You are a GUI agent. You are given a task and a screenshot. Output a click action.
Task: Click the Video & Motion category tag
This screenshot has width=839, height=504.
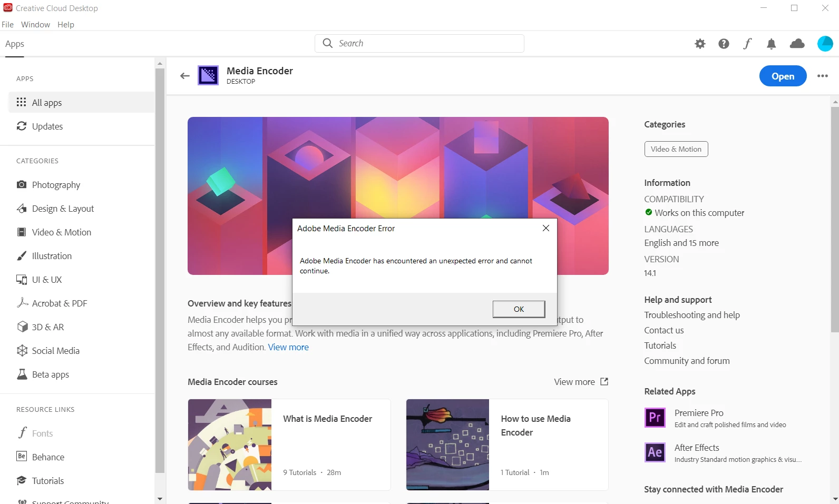(676, 149)
